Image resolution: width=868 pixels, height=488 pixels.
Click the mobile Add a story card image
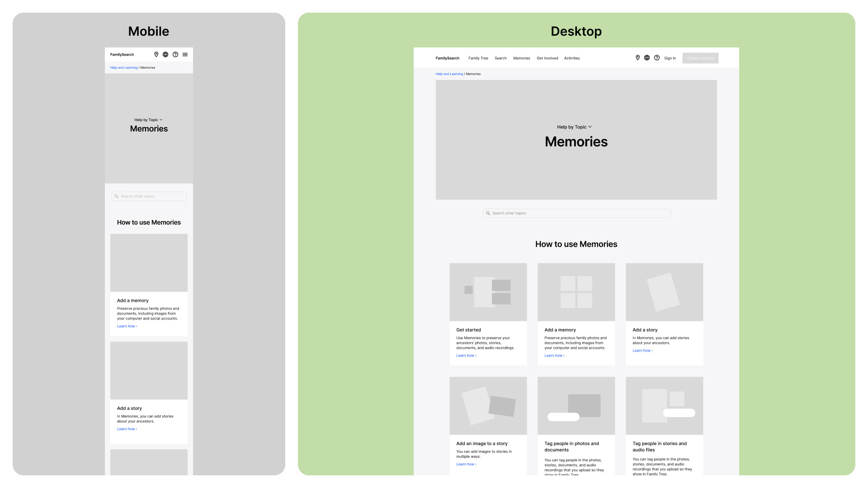pos(149,371)
